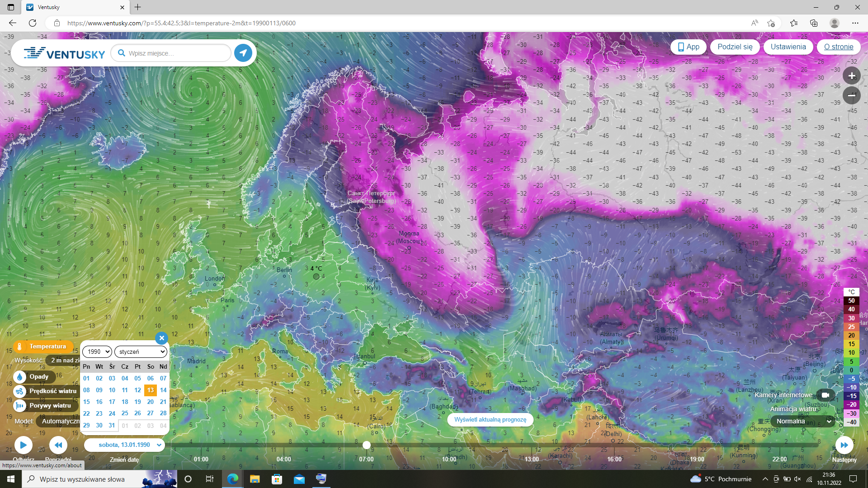Click the geolocation arrow icon beside the search box

coord(243,53)
